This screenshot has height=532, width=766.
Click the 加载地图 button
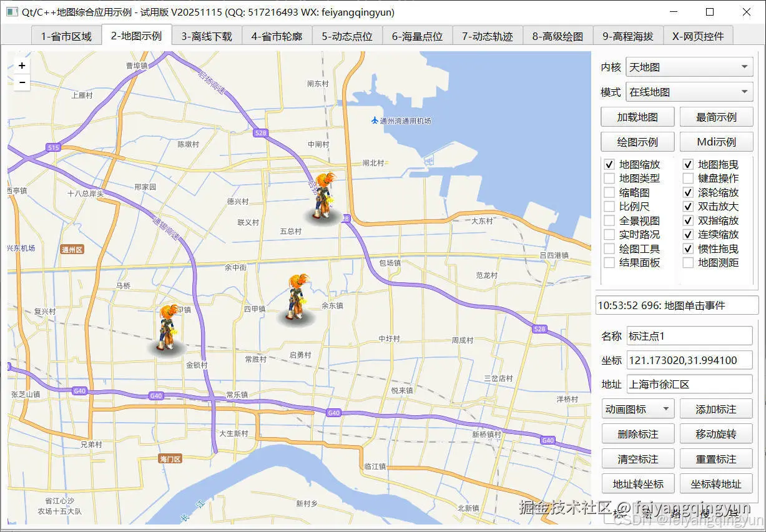(637, 117)
